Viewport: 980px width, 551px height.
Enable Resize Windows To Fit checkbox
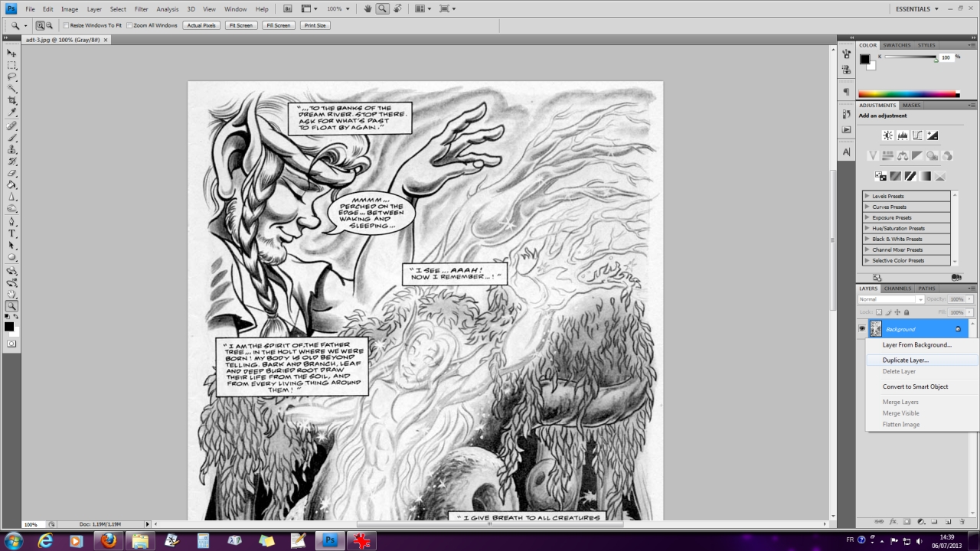click(x=67, y=25)
